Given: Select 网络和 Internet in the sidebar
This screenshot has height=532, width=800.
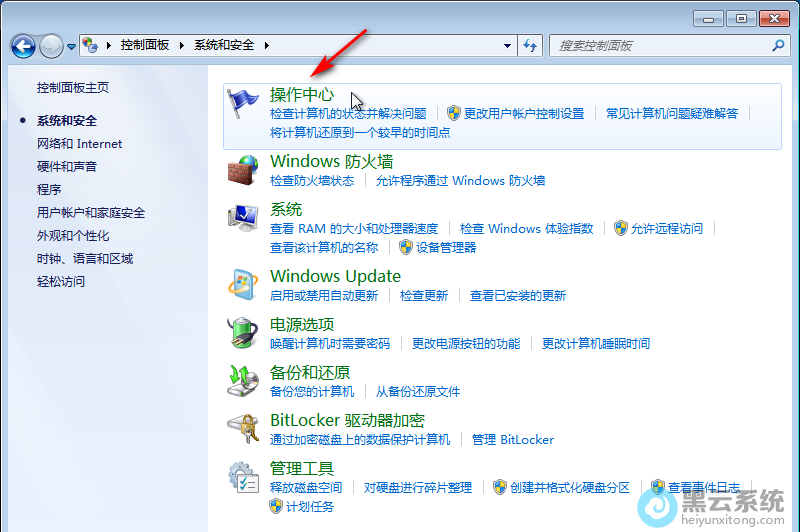Looking at the screenshot, I should pos(79,144).
